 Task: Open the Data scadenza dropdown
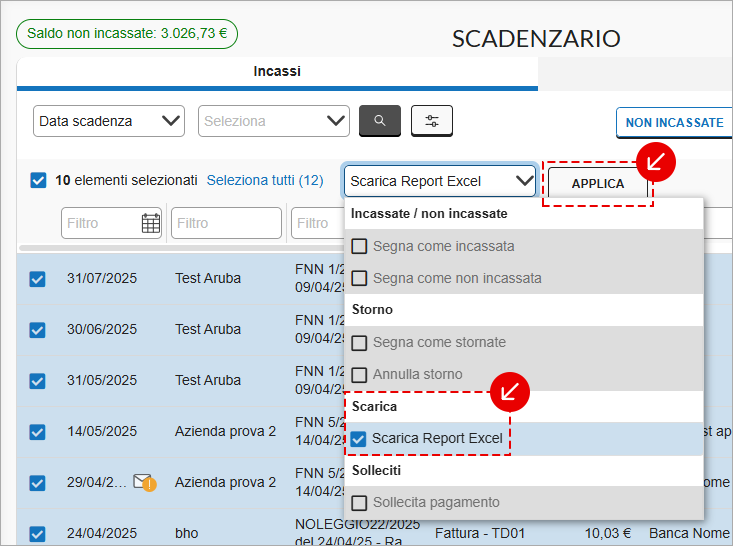(109, 121)
